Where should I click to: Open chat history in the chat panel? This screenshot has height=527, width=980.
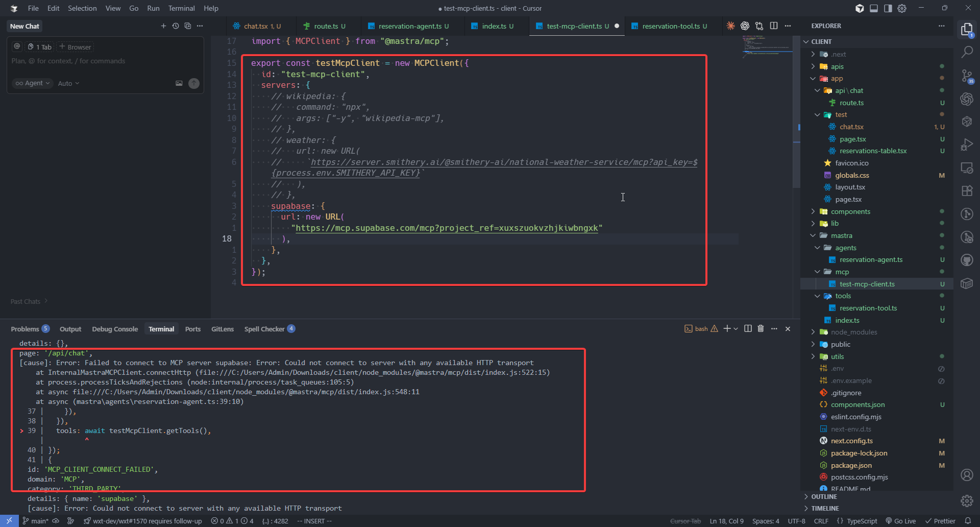pos(176,26)
